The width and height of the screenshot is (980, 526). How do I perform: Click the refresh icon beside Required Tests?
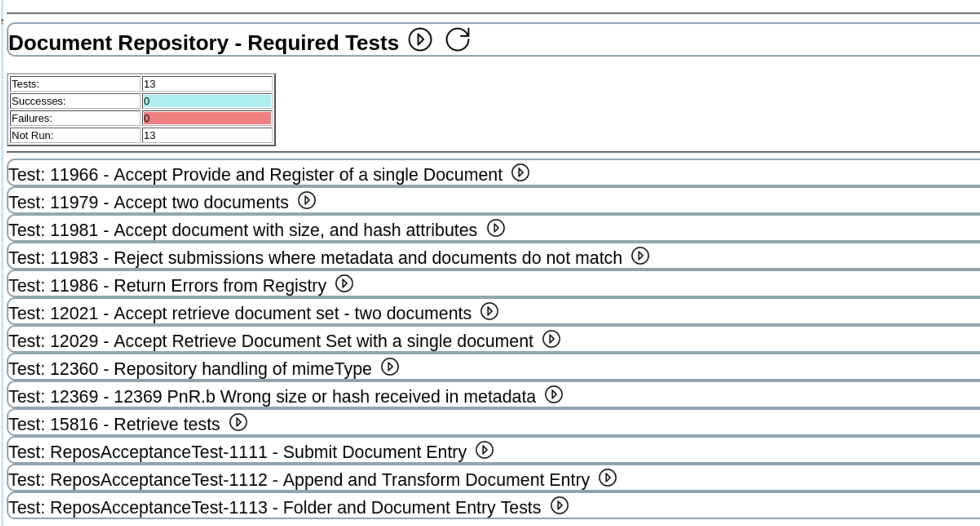pyautogui.click(x=458, y=40)
